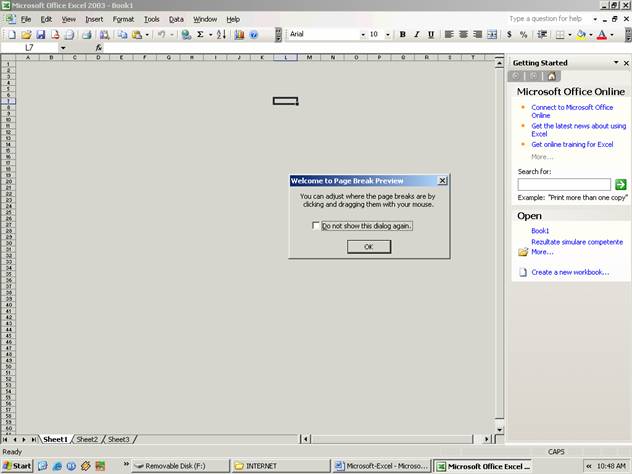The height and width of the screenshot is (474, 632).
Task: Click the Search for input field
Action: pos(564,185)
